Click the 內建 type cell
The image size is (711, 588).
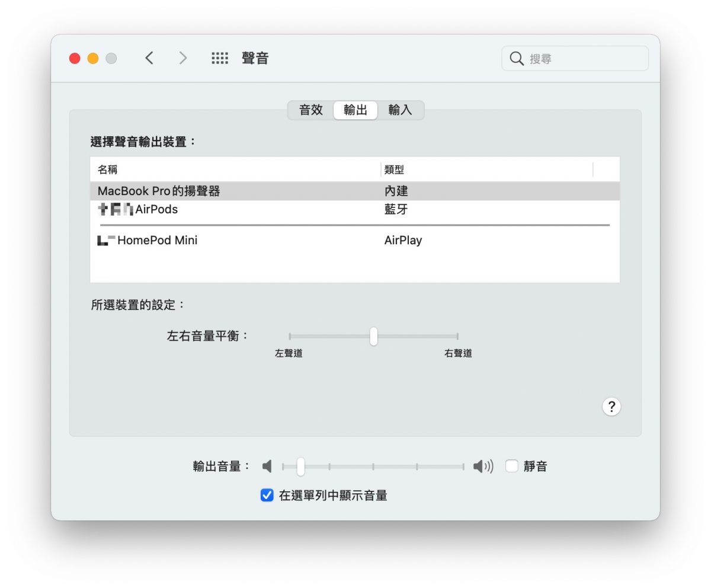tap(396, 191)
